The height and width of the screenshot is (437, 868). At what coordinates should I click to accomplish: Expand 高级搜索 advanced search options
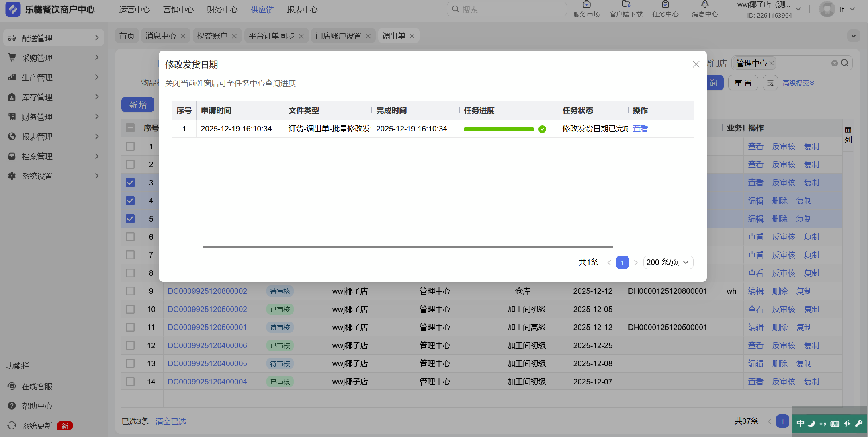[798, 83]
